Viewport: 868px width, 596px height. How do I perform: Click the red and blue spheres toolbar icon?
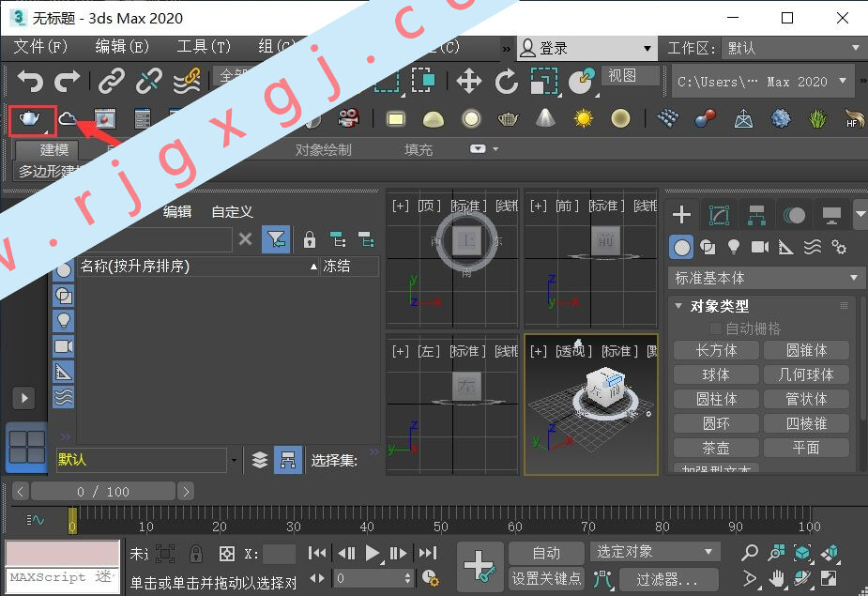click(706, 118)
